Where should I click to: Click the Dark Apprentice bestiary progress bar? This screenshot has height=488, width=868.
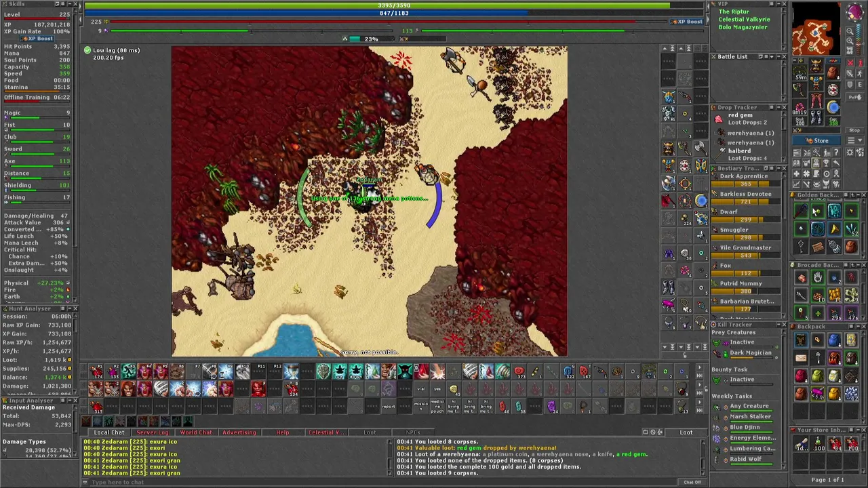click(746, 184)
